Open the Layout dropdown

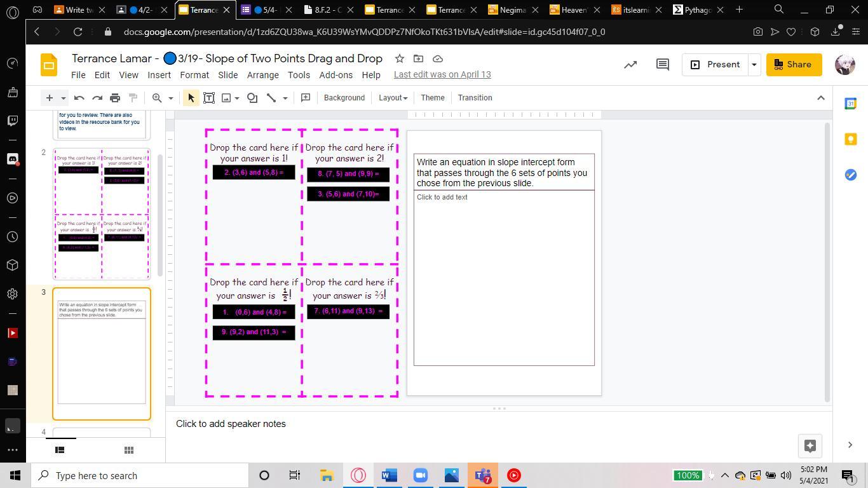393,98
